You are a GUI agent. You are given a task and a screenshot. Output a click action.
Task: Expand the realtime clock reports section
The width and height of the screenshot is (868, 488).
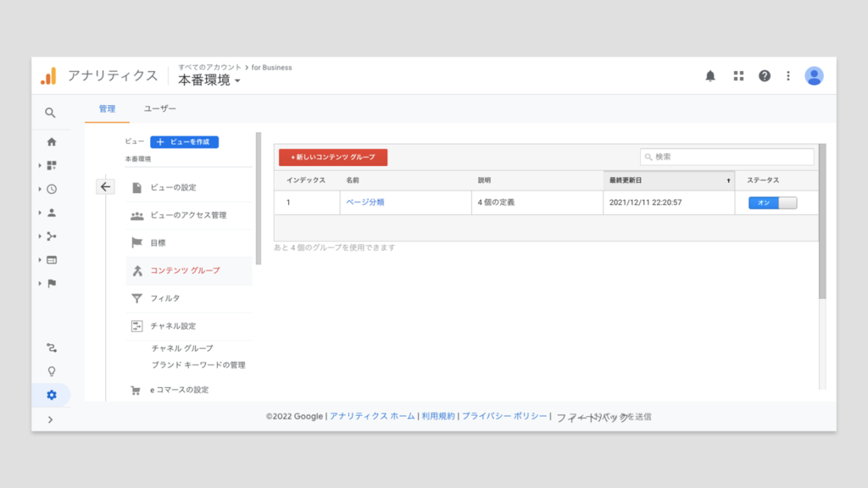pyautogui.click(x=51, y=189)
